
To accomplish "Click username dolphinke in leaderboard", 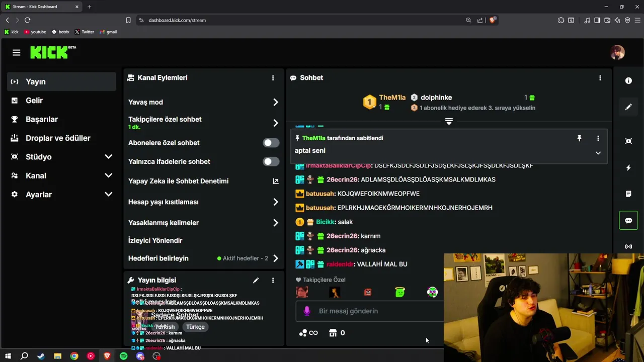I will coord(436,98).
